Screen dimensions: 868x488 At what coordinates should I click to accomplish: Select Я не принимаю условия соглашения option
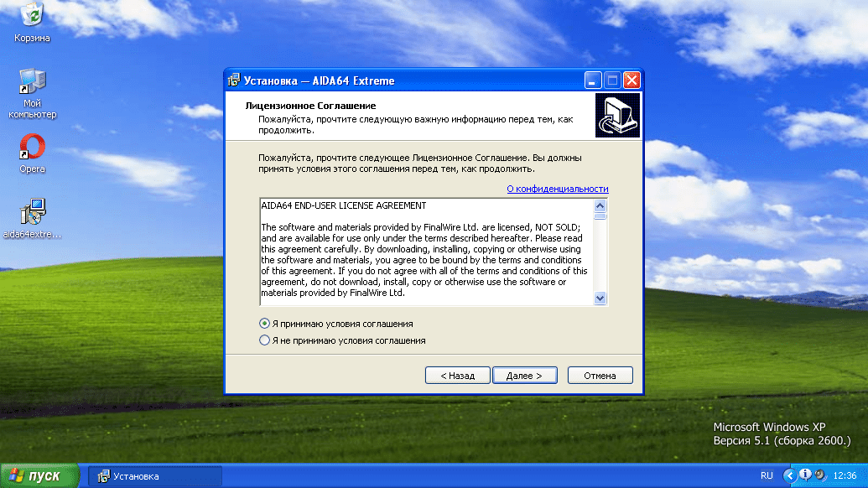click(x=342, y=340)
